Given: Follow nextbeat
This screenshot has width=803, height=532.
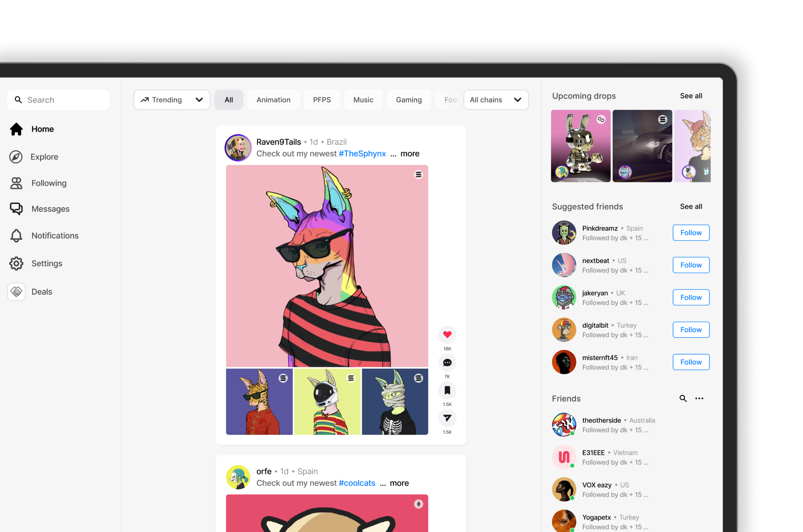Looking at the screenshot, I should coord(691,265).
